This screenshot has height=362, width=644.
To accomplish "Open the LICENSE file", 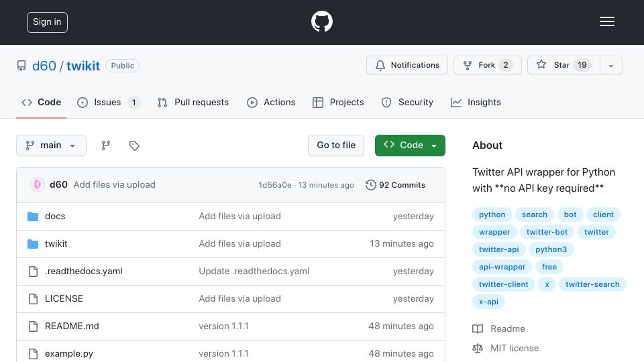I will 64,299.
